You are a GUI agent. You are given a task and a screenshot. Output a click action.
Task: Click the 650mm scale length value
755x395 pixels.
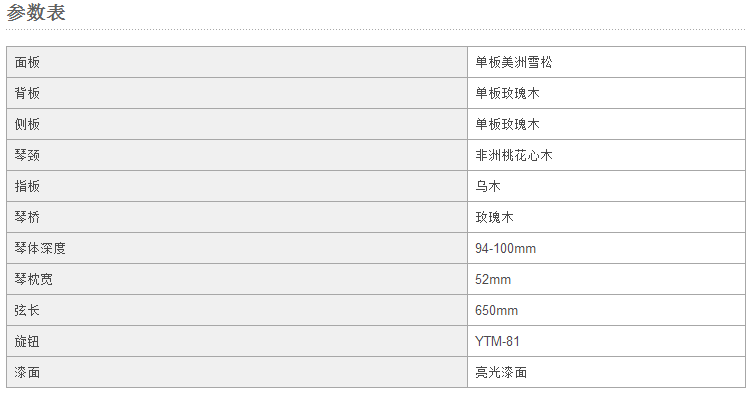pyautogui.click(x=496, y=310)
